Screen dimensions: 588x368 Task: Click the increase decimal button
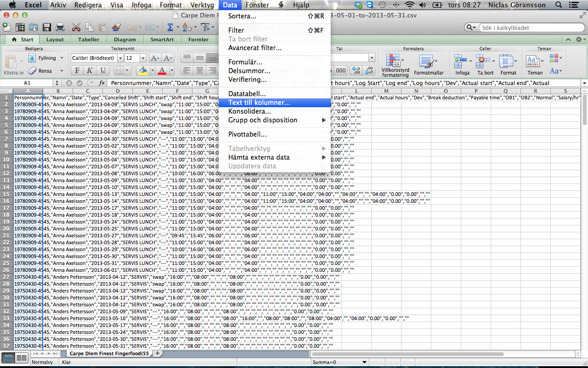point(356,70)
